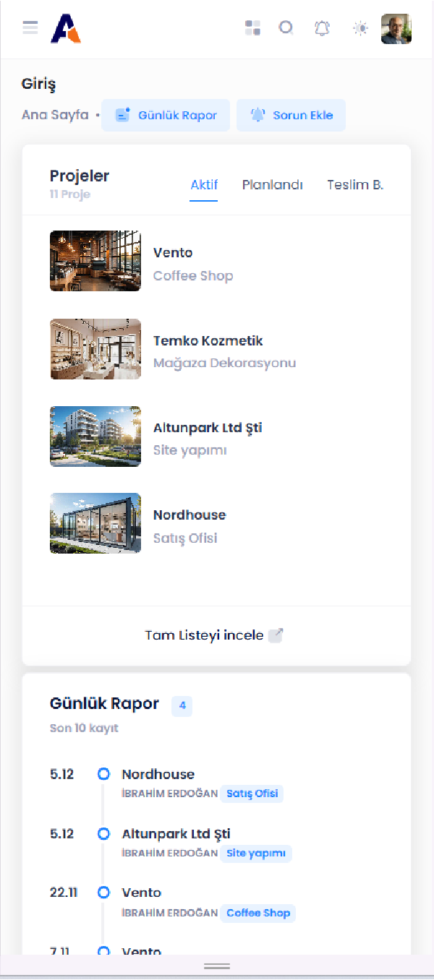434x980 pixels.
Task: Open the Nordhouse project thumbnail
Action: coord(95,523)
